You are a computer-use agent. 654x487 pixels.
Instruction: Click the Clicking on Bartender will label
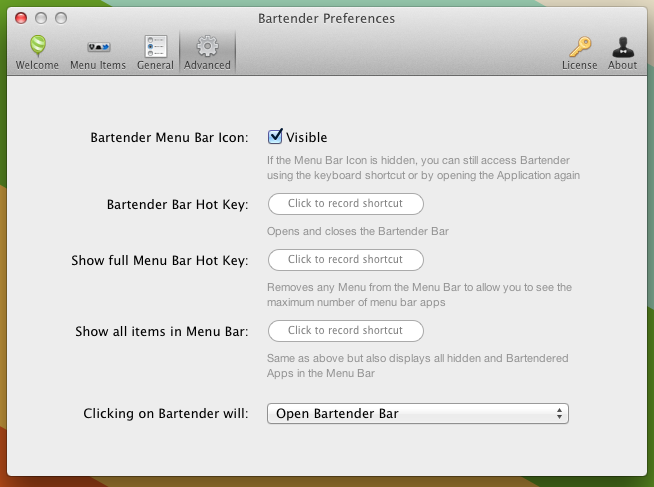click(166, 413)
